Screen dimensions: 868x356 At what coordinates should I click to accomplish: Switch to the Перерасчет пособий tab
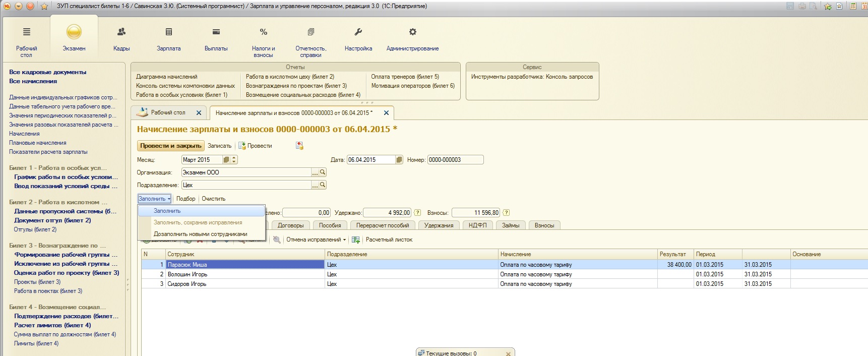click(383, 225)
